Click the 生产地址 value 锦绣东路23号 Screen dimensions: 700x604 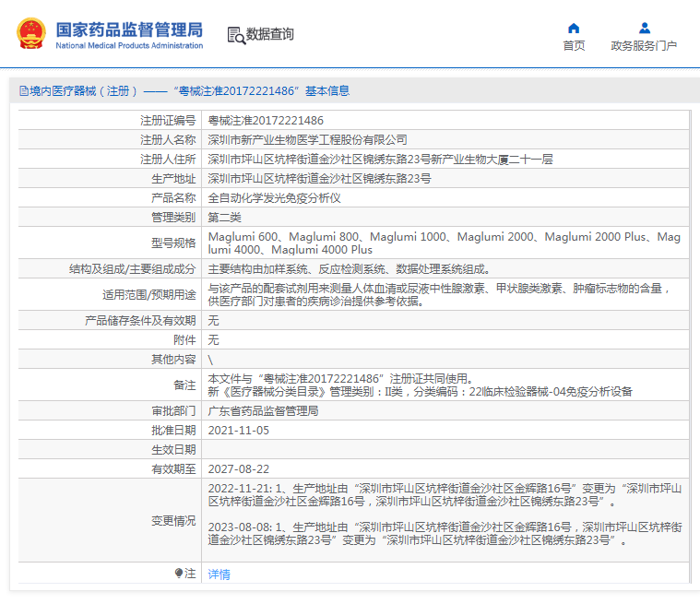(x=320, y=179)
